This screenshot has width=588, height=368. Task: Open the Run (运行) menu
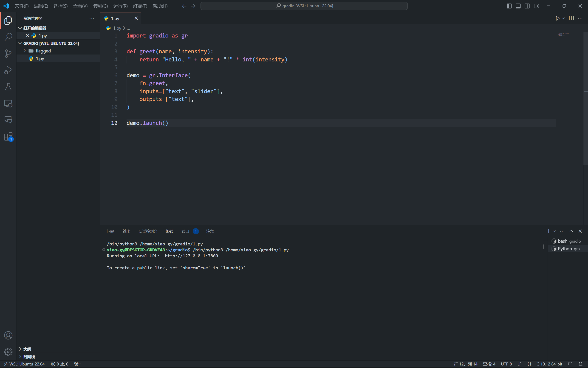[120, 6]
